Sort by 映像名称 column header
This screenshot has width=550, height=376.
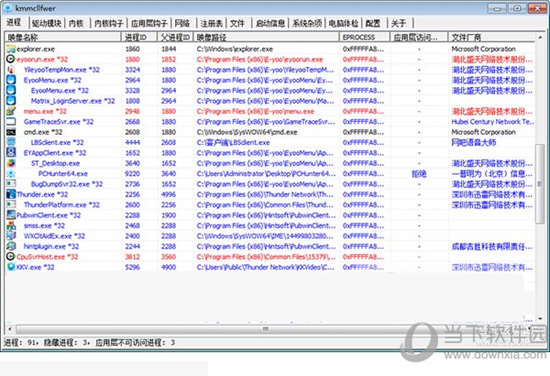(63, 37)
